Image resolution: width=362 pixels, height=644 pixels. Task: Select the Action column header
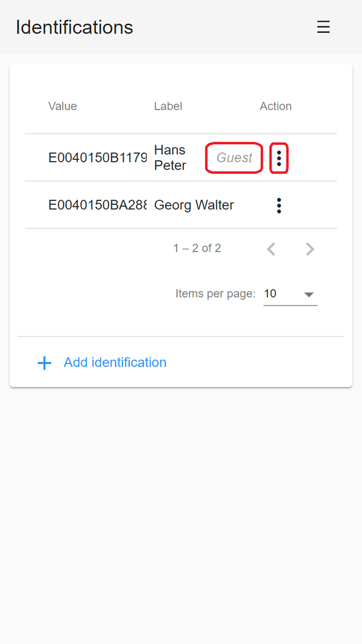[276, 106]
